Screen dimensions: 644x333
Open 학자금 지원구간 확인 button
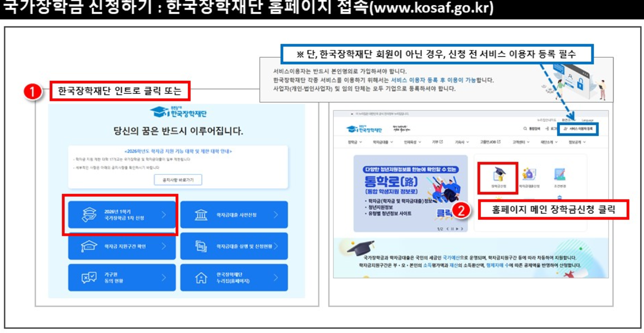click(x=122, y=246)
